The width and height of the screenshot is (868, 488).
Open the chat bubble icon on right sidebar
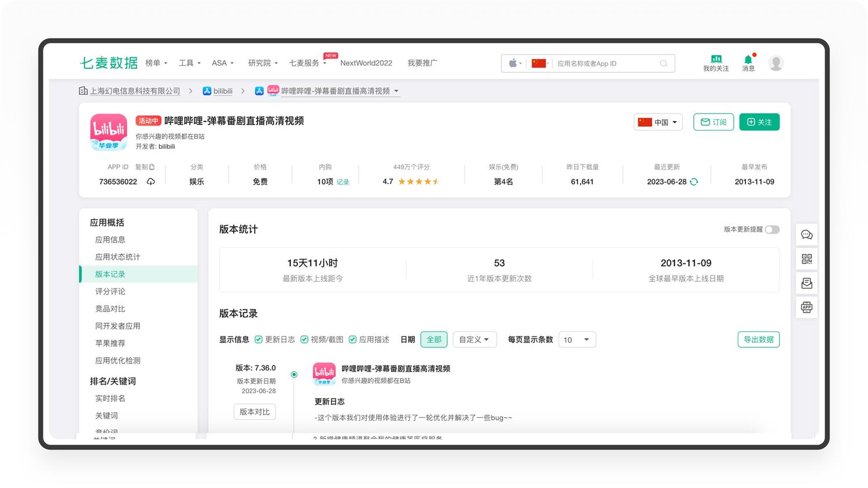[807, 235]
